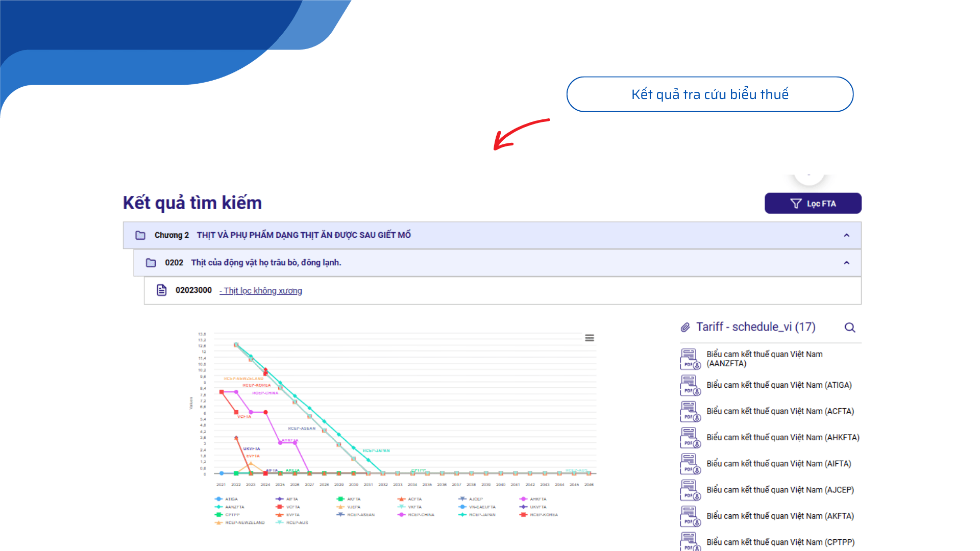
Task: Collapse the 0202 heading chevron
Action: click(x=846, y=263)
